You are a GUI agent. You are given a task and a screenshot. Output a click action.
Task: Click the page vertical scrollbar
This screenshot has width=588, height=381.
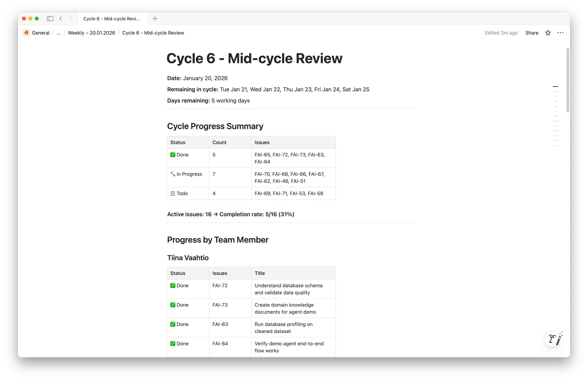568,80
